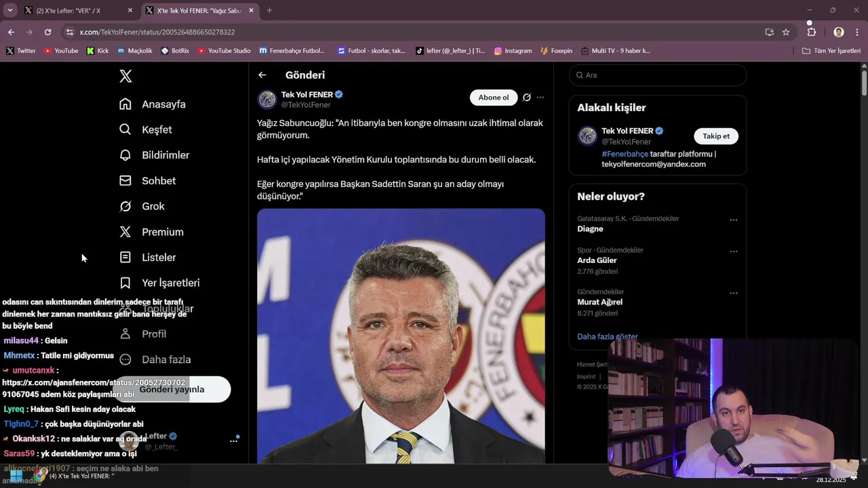View Sadettin Saran post image

[x=401, y=336]
